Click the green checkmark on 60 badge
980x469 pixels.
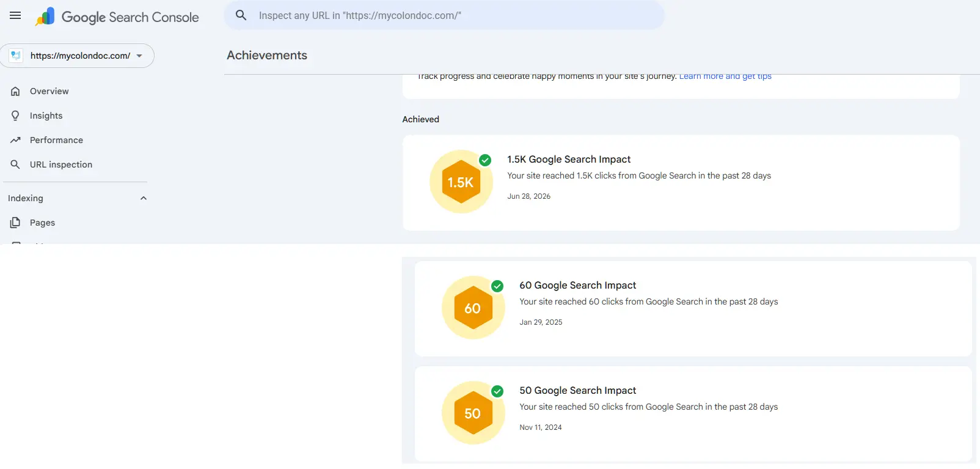[497, 286]
